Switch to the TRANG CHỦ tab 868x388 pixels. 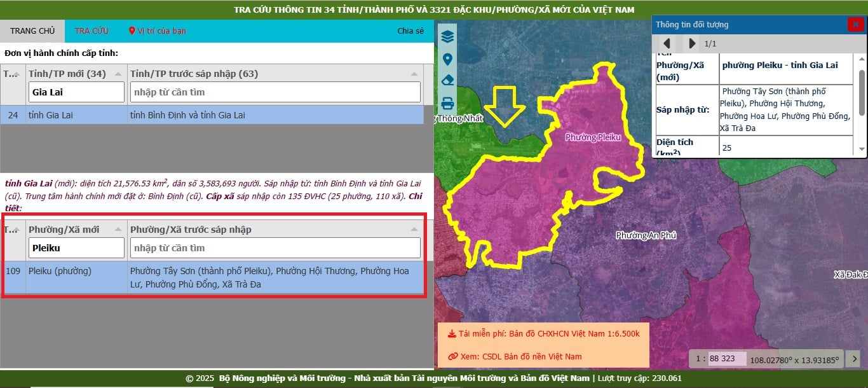[x=32, y=31]
